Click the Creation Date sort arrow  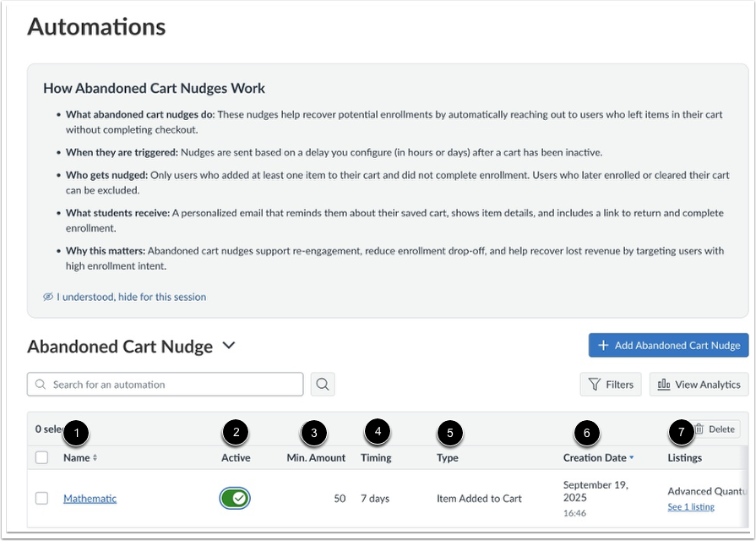pyautogui.click(x=629, y=457)
